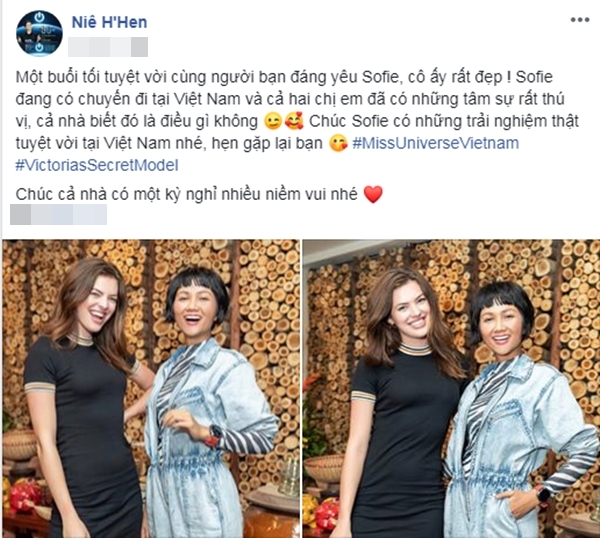The height and width of the screenshot is (538, 600).
Task: Click the kissing face emoji
Action: coord(338,143)
